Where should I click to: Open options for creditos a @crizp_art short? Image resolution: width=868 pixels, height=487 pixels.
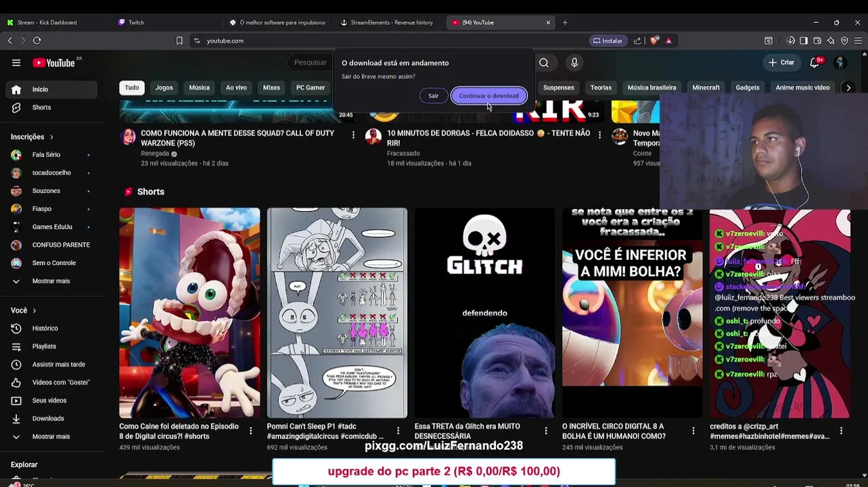(x=841, y=431)
